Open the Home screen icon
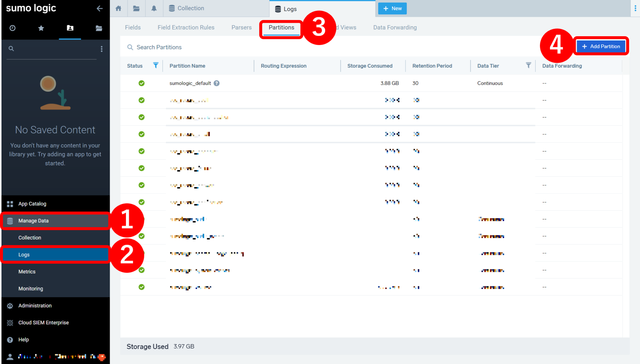 (118, 8)
